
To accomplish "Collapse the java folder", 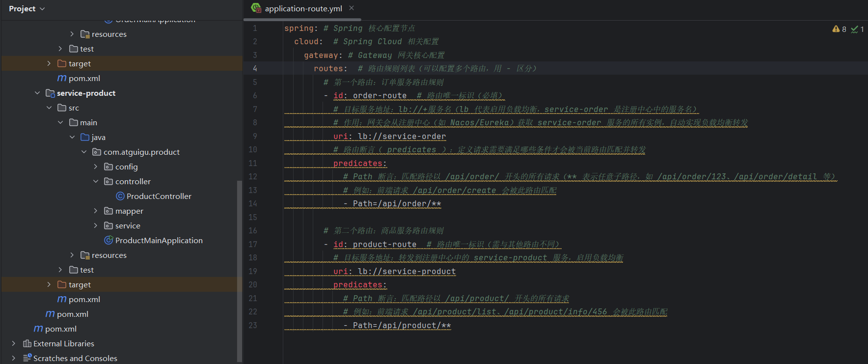I will click(72, 137).
